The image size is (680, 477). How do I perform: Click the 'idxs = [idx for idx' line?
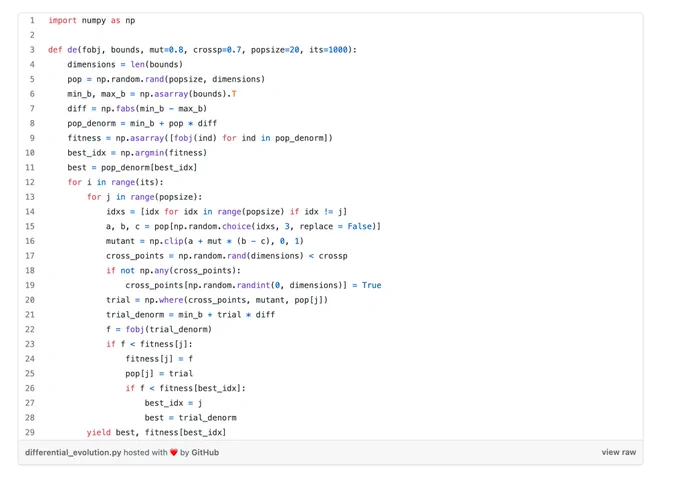click(x=226, y=212)
